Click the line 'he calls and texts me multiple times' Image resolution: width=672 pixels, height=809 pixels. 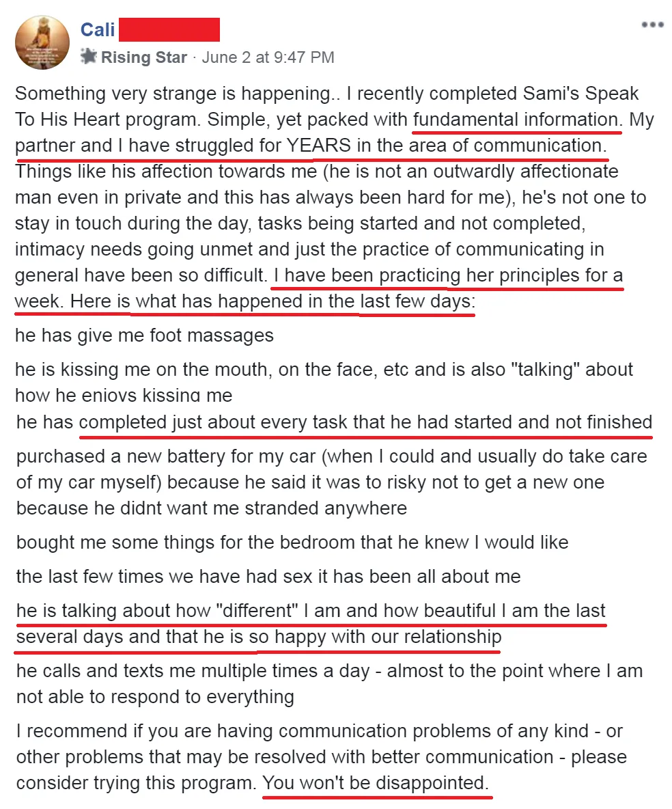click(330, 684)
